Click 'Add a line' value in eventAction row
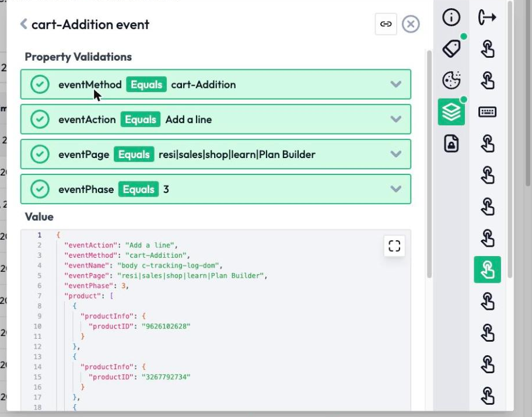Screen dimensions: 532x417 pyautogui.click(x=188, y=120)
